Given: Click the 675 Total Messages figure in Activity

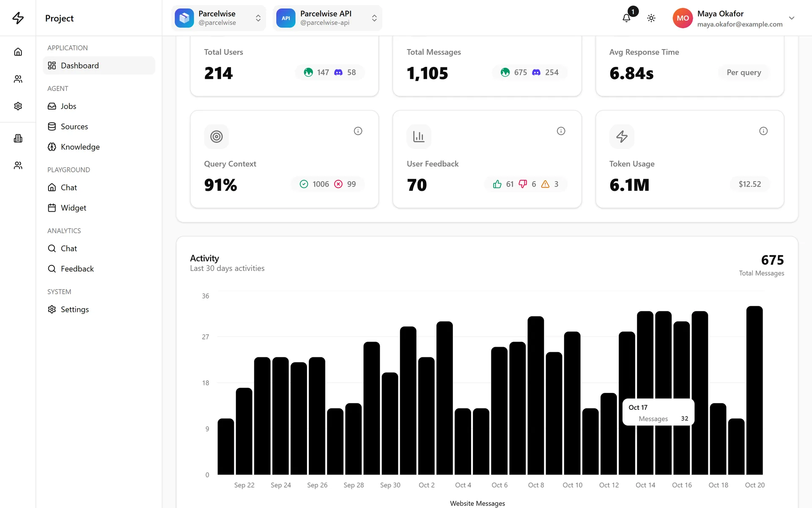Looking at the screenshot, I should click(772, 260).
